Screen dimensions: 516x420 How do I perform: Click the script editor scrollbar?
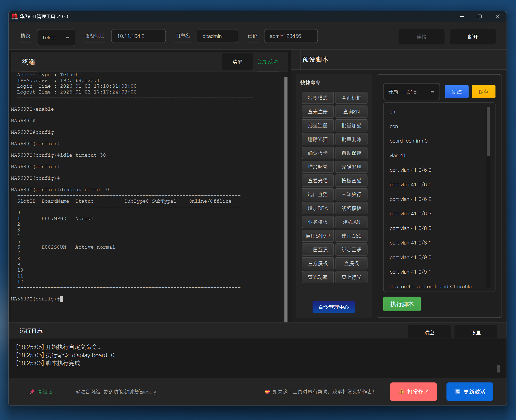pos(488,132)
